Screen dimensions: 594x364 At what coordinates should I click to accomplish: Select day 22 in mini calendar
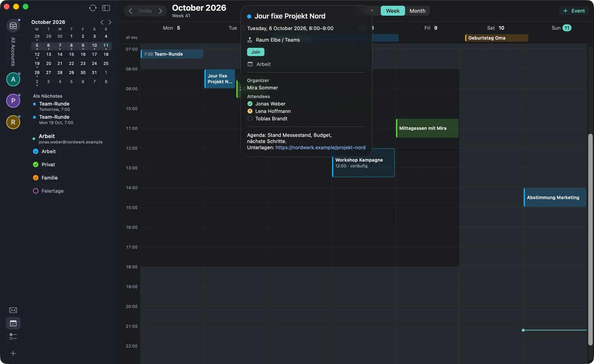coord(71,63)
